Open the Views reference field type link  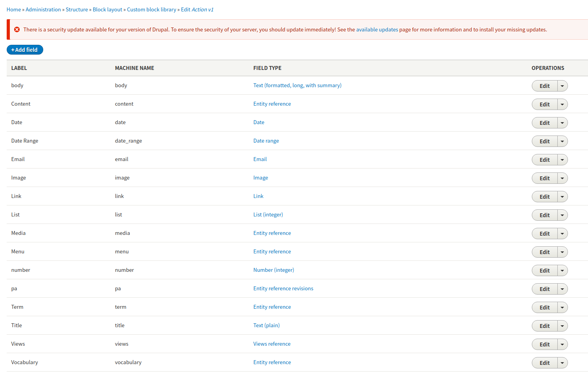(x=272, y=344)
